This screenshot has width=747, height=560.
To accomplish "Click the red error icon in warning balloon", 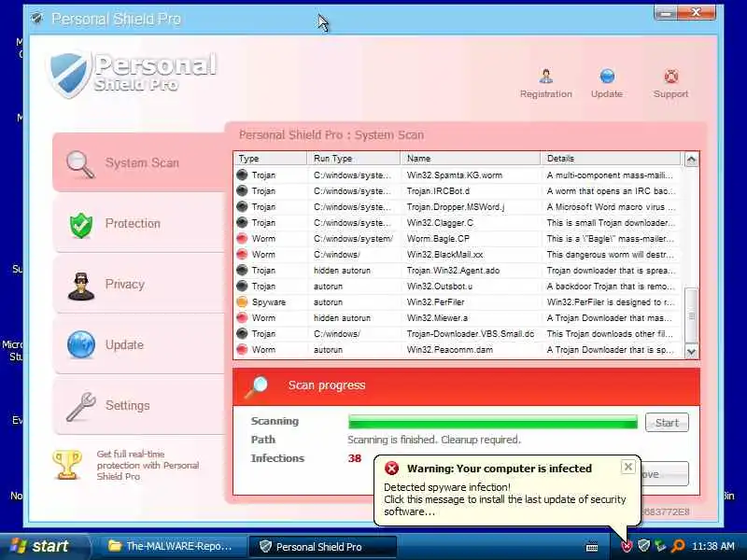I will pyautogui.click(x=391, y=469).
